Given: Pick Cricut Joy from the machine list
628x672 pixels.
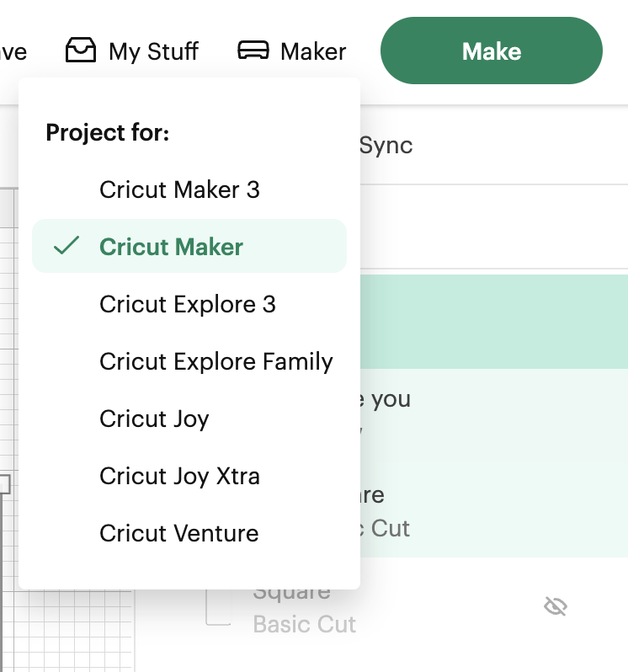Looking at the screenshot, I should (189, 419).
